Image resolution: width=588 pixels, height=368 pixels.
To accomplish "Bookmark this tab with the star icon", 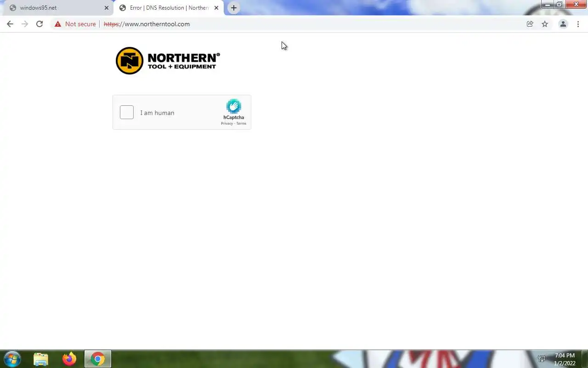I will point(545,24).
